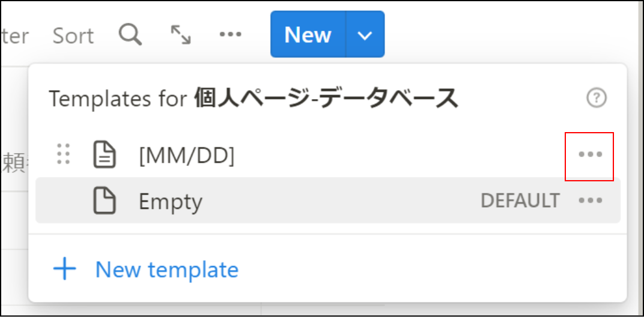Click the page icon of [MM/DD] template
This screenshot has height=317, width=644.
[x=105, y=155]
